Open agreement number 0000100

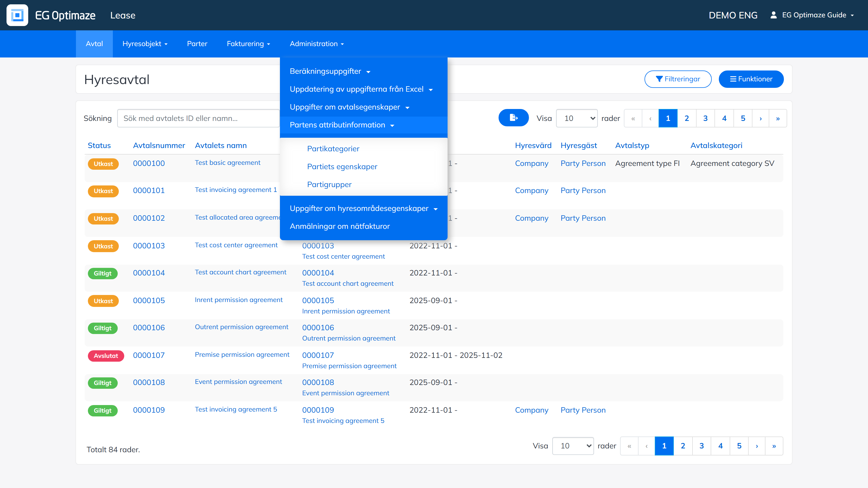pos(149,163)
